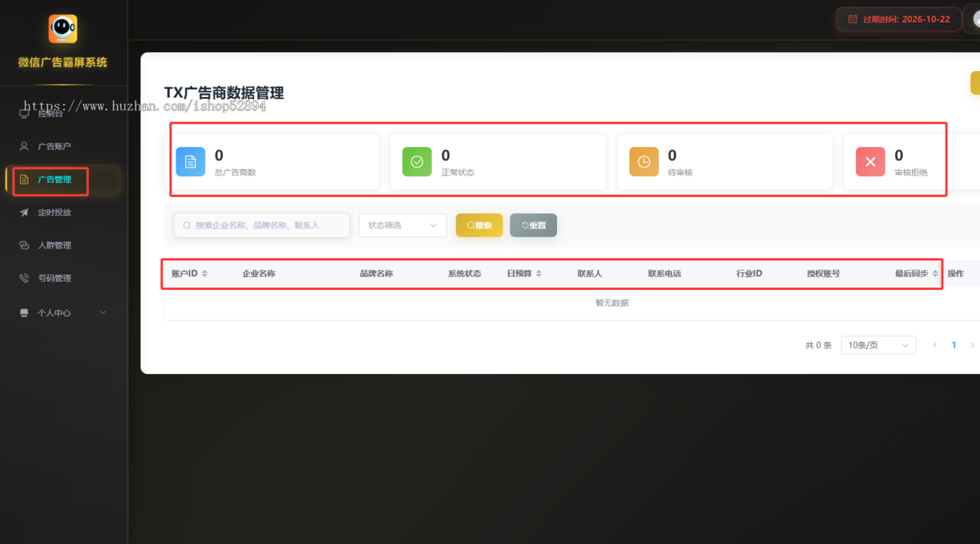The image size is (980, 544).
Task: Click the 总广告商数 label
Action: pyautogui.click(x=235, y=172)
